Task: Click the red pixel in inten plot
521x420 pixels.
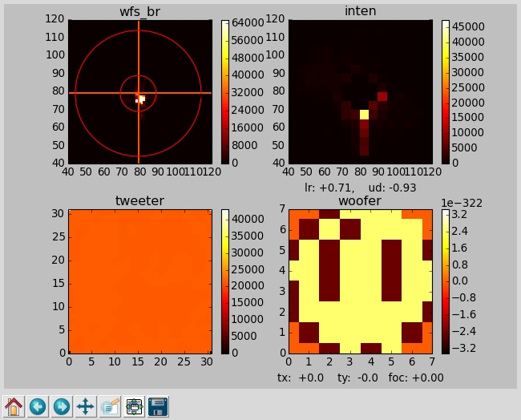Action: pos(382,96)
